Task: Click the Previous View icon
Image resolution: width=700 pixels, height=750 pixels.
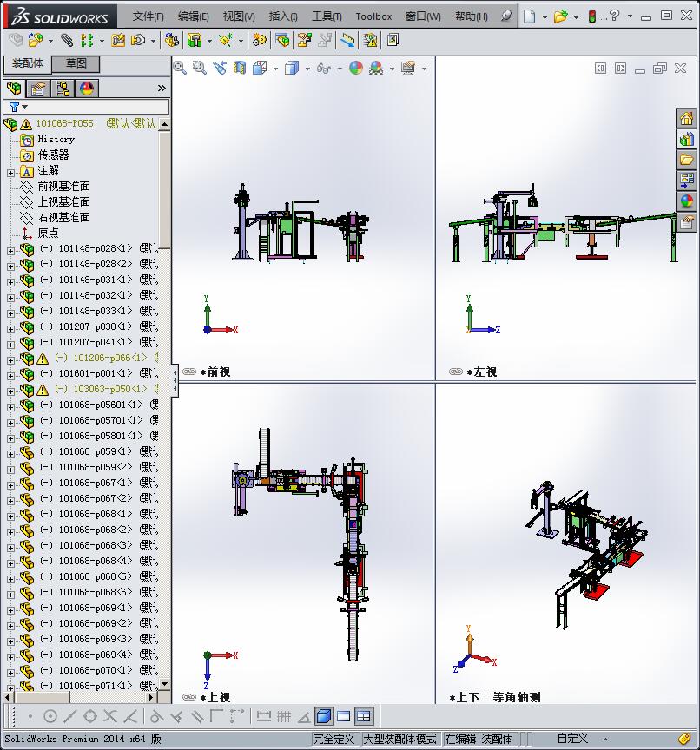Action: coord(220,68)
